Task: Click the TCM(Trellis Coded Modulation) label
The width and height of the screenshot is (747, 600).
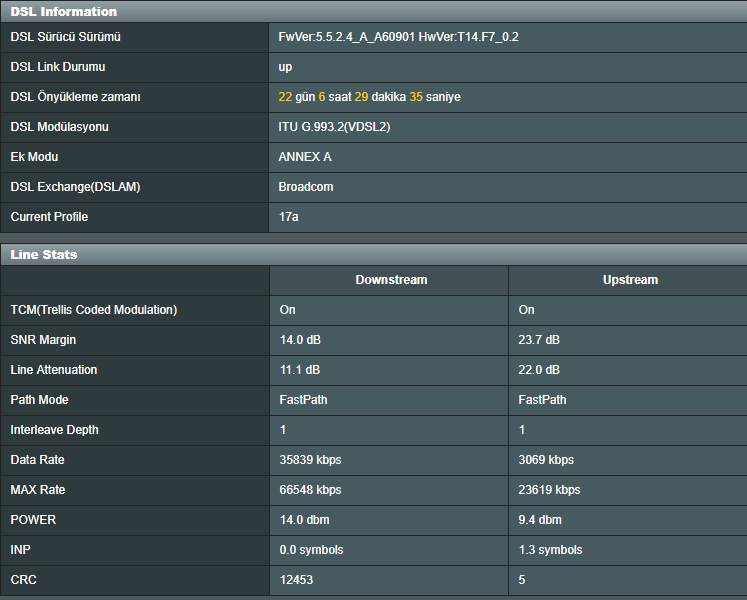Action: click(94, 310)
